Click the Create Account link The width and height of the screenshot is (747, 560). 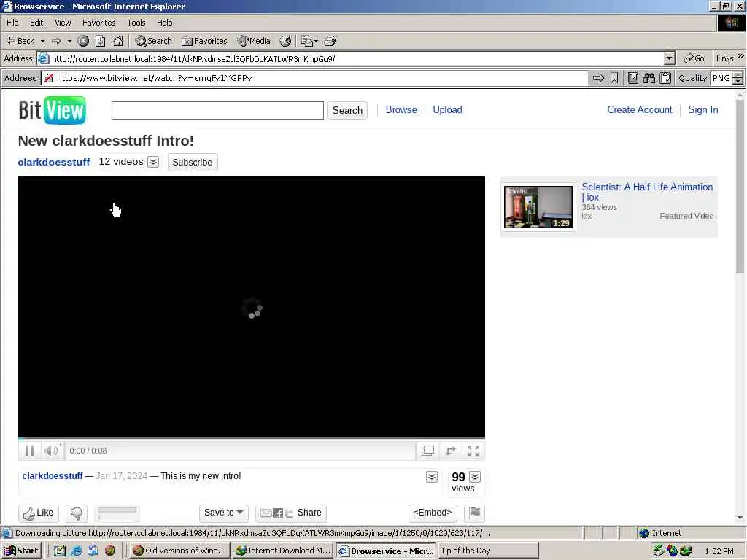[639, 110]
